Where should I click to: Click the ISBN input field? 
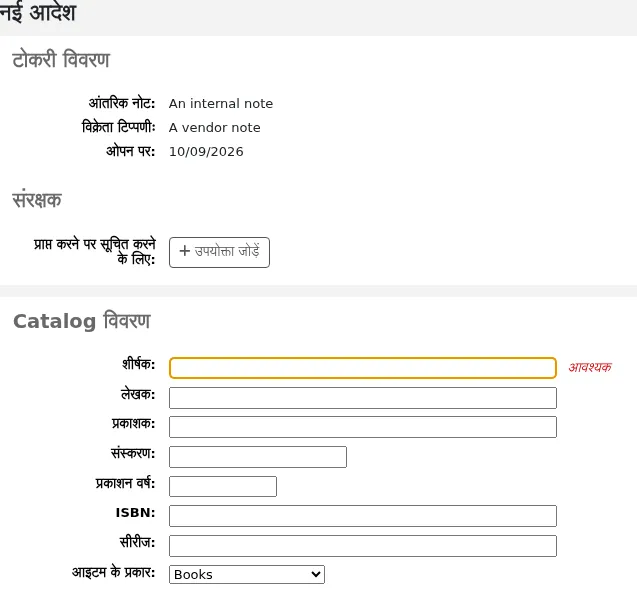point(363,516)
